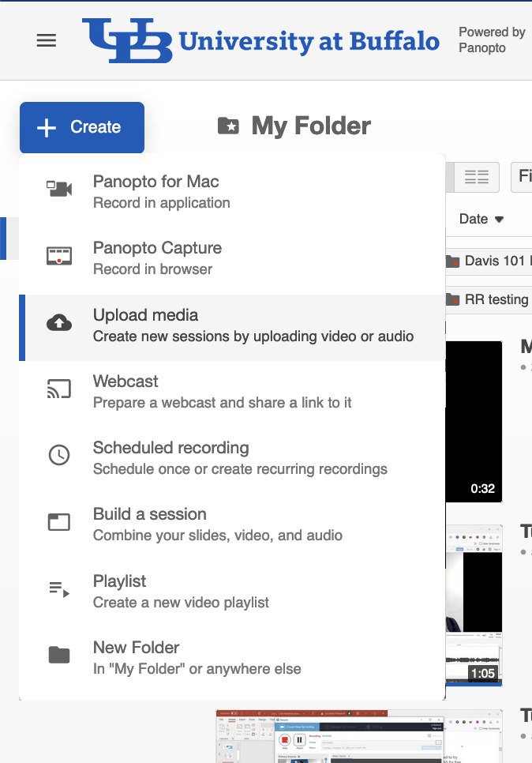Screen dimensions: 532x763
Task: Choose Scheduled recording from Create menu
Action: [x=240, y=458]
